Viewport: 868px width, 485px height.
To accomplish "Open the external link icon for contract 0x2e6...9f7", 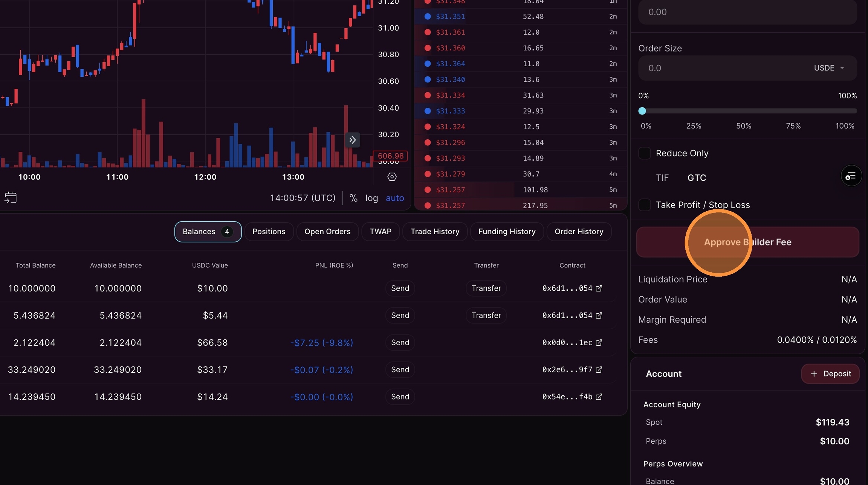I will click(599, 369).
